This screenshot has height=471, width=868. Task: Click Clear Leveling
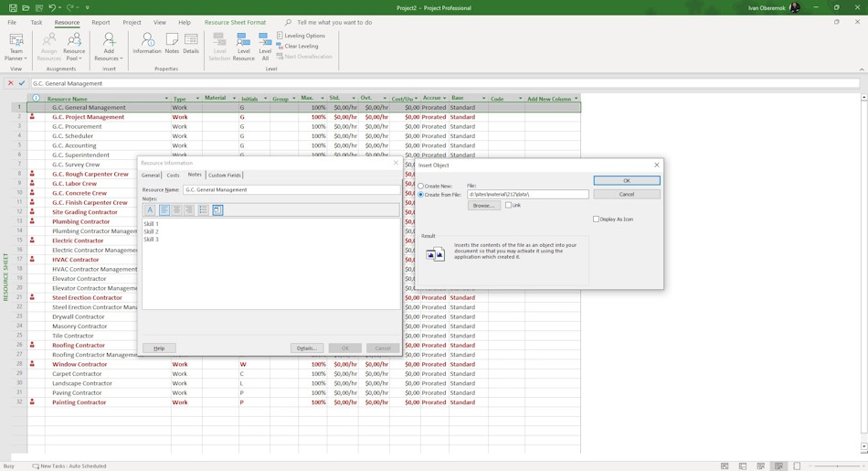click(x=297, y=46)
